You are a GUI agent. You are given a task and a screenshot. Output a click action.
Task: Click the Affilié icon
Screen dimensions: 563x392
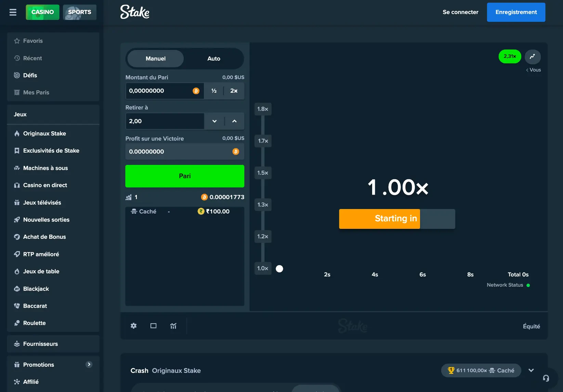point(17,382)
